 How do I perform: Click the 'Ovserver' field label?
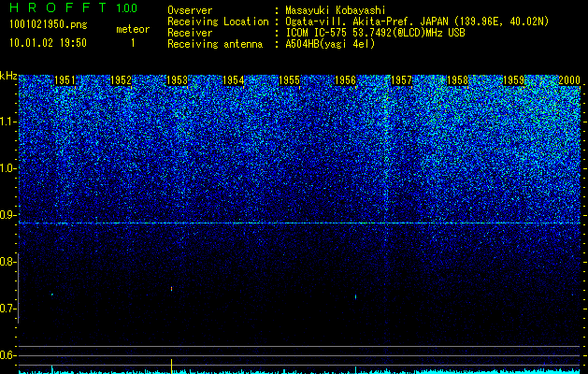pos(190,10)
